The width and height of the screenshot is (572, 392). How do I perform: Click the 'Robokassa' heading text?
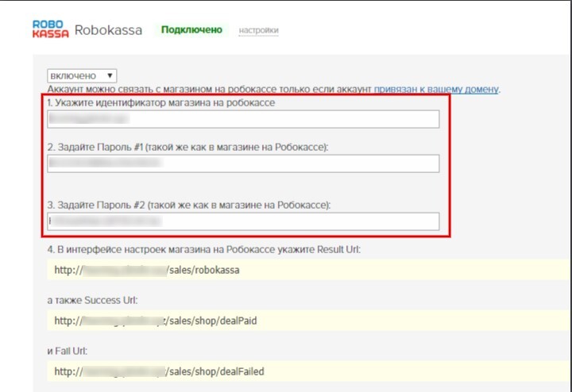108,30
